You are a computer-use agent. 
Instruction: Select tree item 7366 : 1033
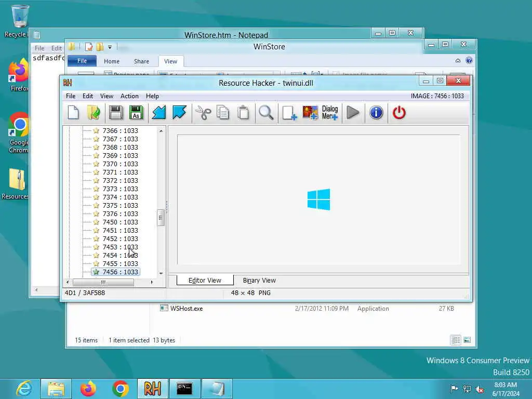click(x=120, y=130)
